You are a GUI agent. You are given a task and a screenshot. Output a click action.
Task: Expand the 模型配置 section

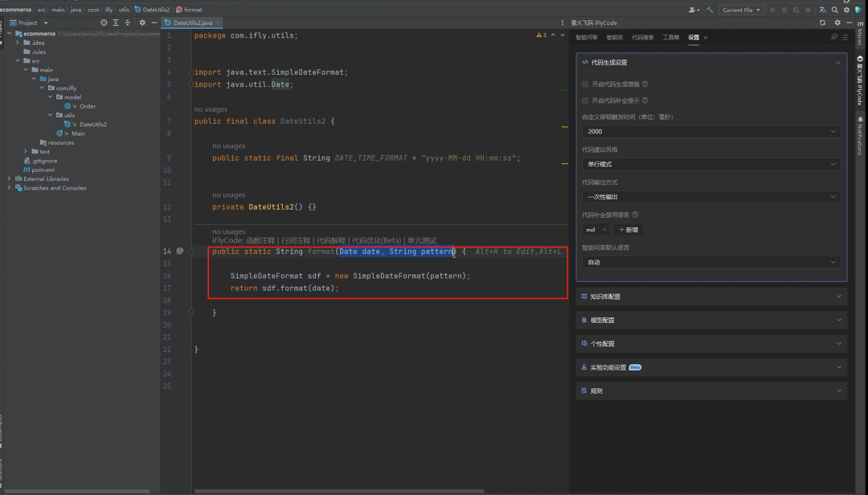pos(711,320)
